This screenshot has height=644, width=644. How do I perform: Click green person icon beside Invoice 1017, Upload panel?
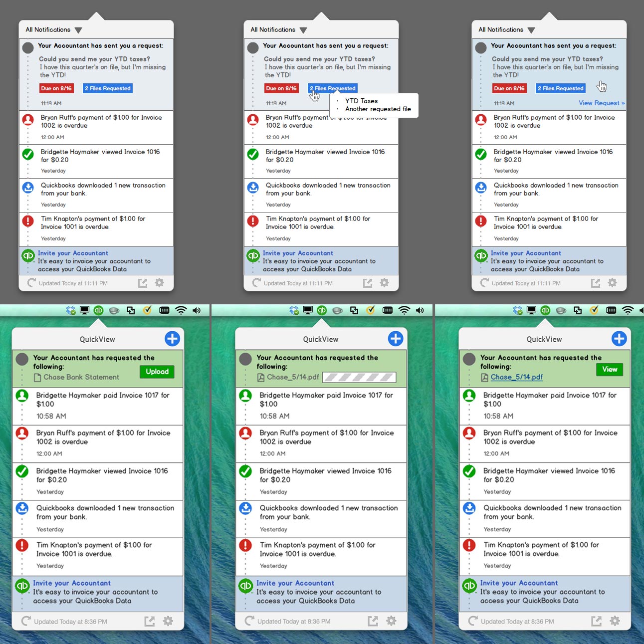coord(22,396)
